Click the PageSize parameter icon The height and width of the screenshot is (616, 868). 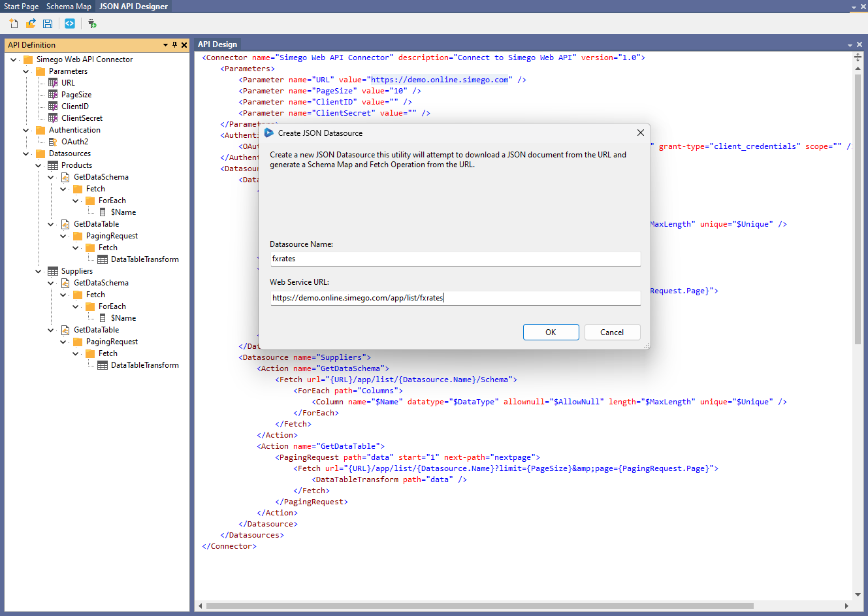(53, 95)
